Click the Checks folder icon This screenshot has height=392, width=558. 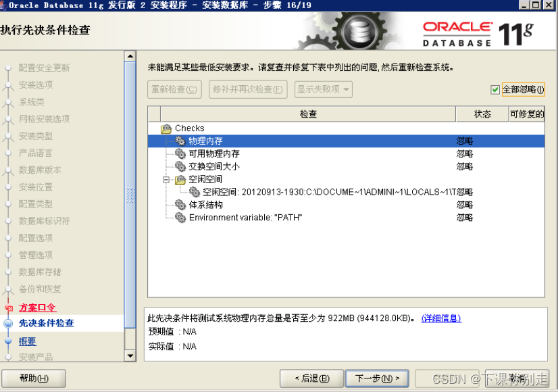[167, 128]
